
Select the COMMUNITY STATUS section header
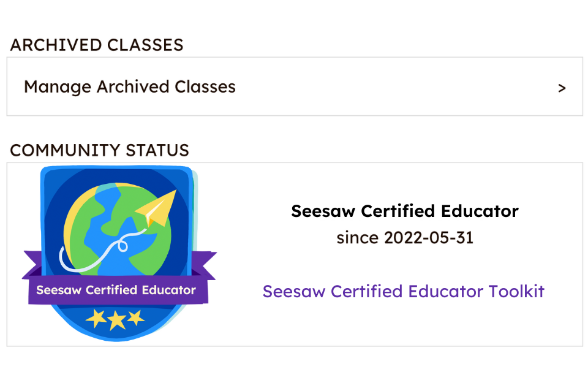[99, 150]
